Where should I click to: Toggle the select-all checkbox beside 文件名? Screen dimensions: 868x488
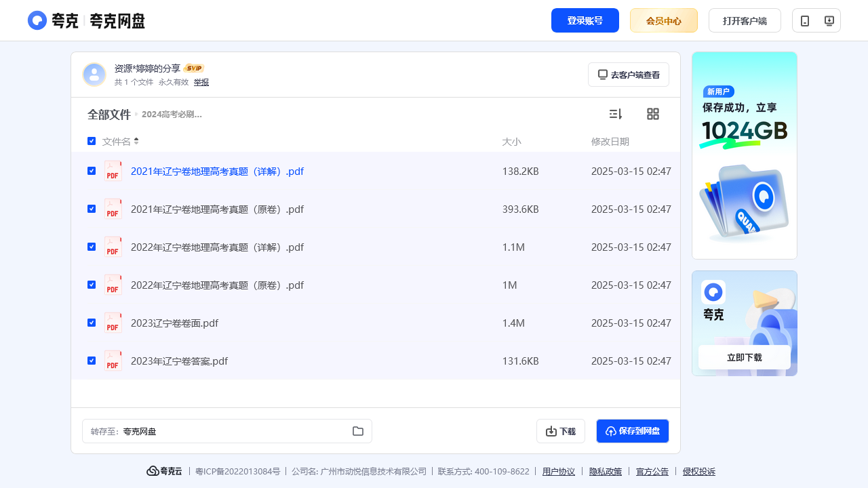coord(92,141)
